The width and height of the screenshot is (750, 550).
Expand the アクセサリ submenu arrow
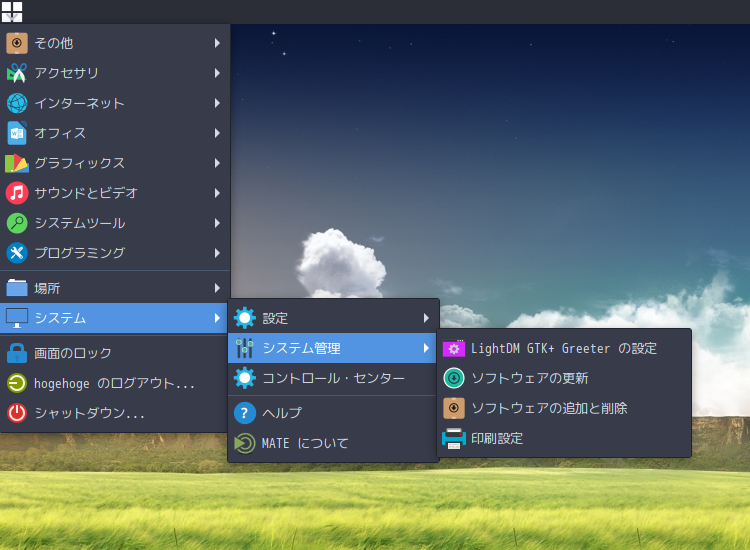pyautogui.click(x=217, y=73)
